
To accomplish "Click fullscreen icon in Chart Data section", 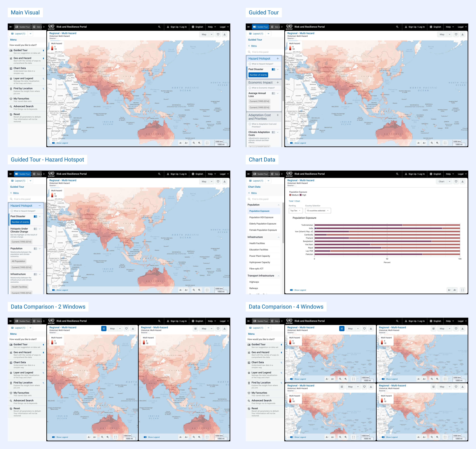I will click(462, 290).
